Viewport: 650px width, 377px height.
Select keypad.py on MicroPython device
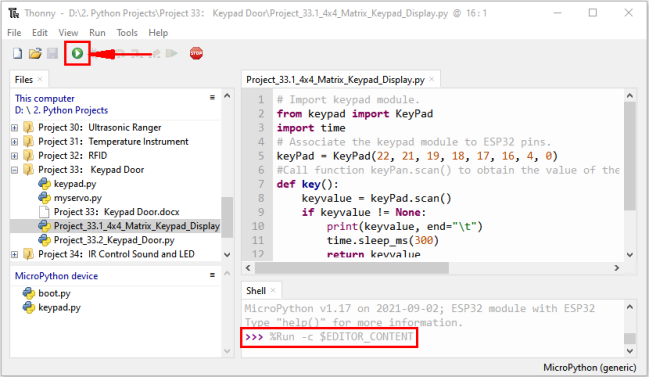[x=59, y=308]
